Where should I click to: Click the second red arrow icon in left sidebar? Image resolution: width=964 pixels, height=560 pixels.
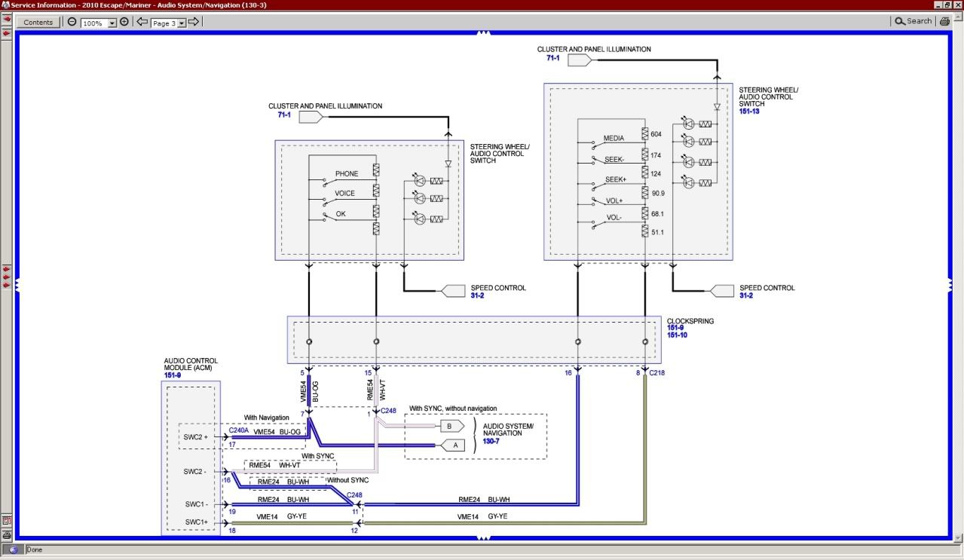pyautogui.click(x=6, y=34)
